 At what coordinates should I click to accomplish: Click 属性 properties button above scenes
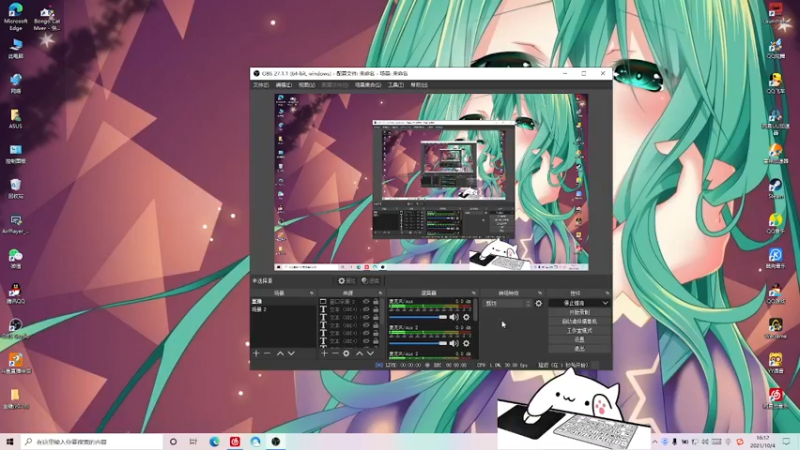click(346, 281)
